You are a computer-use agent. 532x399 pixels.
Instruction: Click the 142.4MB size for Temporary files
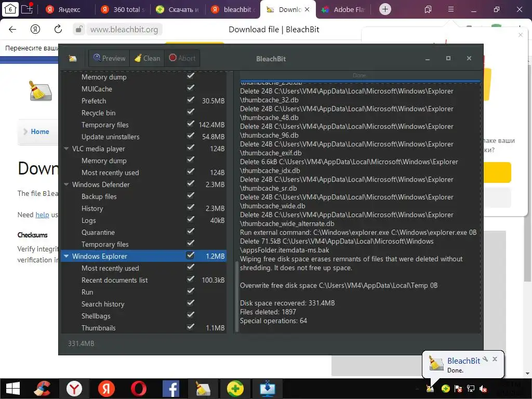coord(211,125)
